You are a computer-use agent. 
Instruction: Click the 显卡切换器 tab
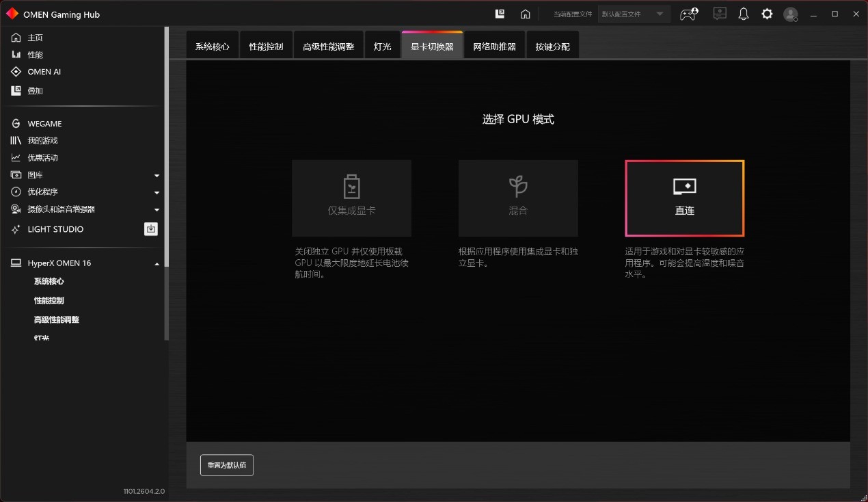(432, 46)
